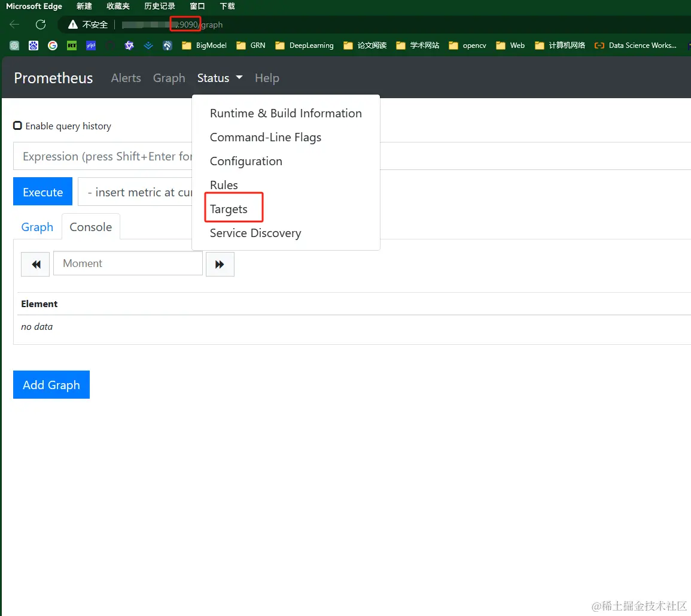This screenshot has height=616, width=691.
Task: Open the GRN bookmarks folder
Action: [x=251, y=45]
